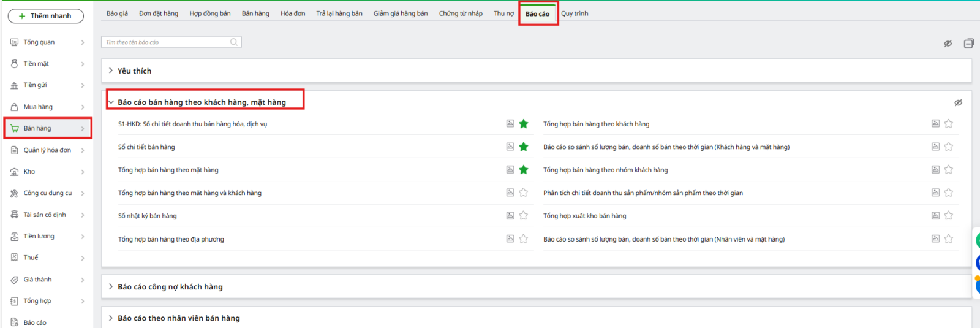Screen dimensions: 980x328
Task: Click the Thêm nhanh button
Action: point(46,16)
